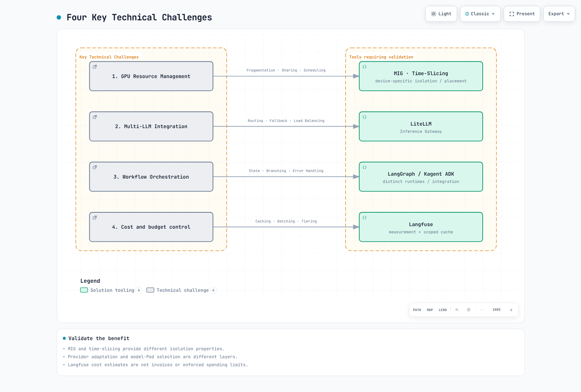Switch to LENS mode
The height and width of the screenshot is (392, 581).
tap(443, 310)
